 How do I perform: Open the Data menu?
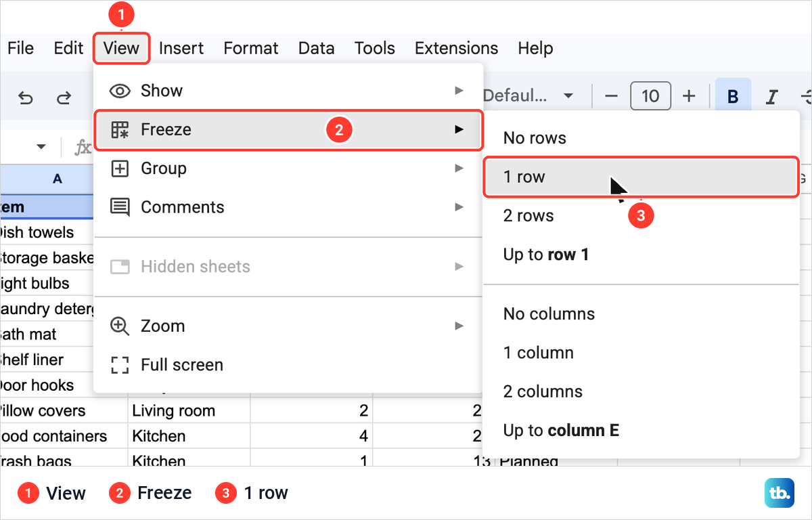point(316,48)
